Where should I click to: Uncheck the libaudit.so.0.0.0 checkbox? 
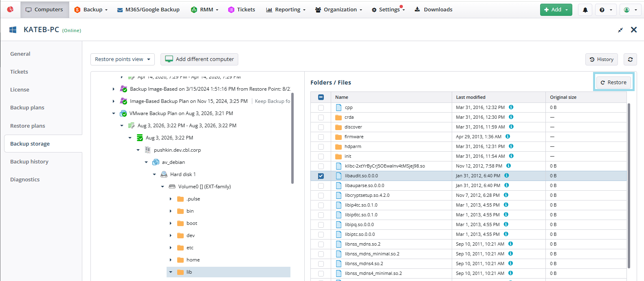(x=321, y=176)
